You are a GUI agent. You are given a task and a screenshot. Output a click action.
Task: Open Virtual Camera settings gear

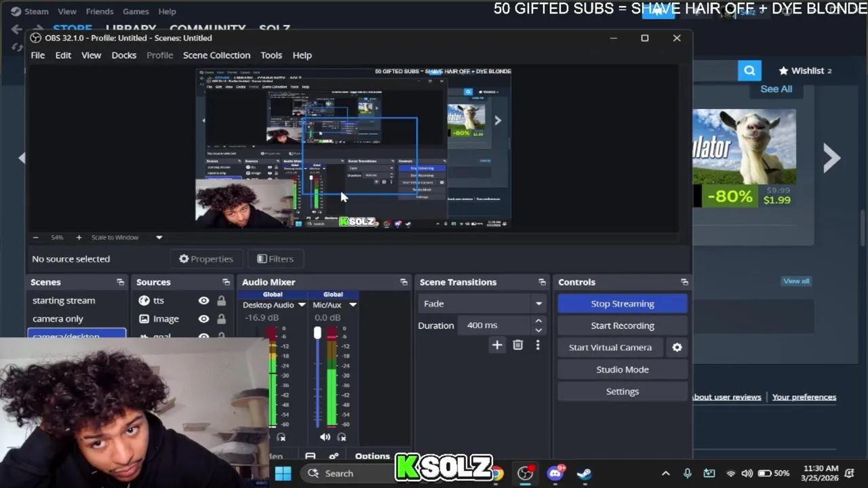click(x=677, y=347)
